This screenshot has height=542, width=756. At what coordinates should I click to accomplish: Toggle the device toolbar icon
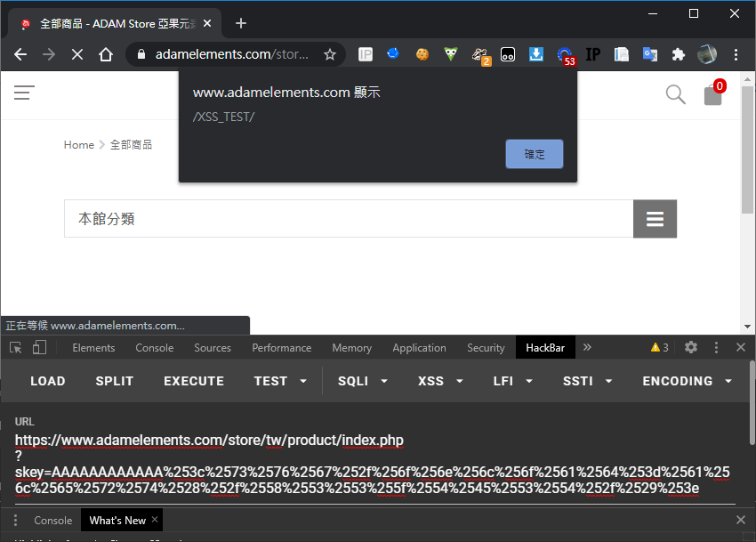39,347
